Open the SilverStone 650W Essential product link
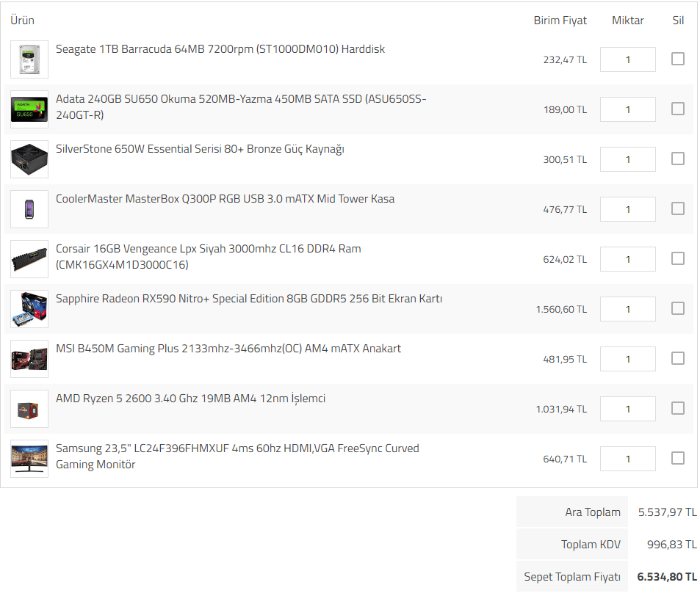The height and width of the screenshot is (596, 700). tap(200, 149)
